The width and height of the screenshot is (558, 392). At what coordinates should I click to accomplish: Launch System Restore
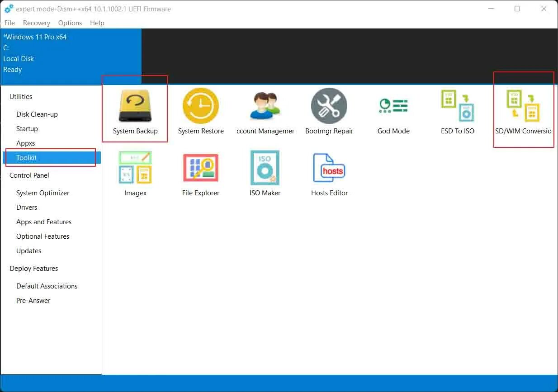click(x=201, y=111)
